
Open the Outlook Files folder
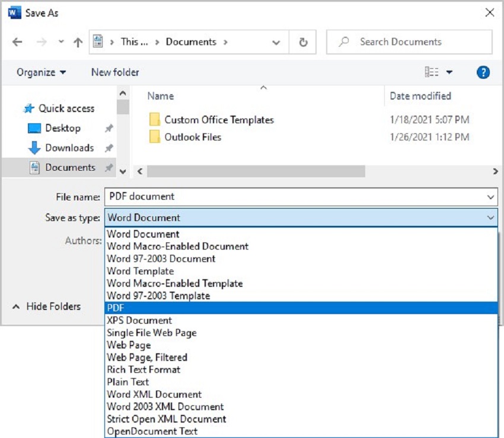[193, 137]
